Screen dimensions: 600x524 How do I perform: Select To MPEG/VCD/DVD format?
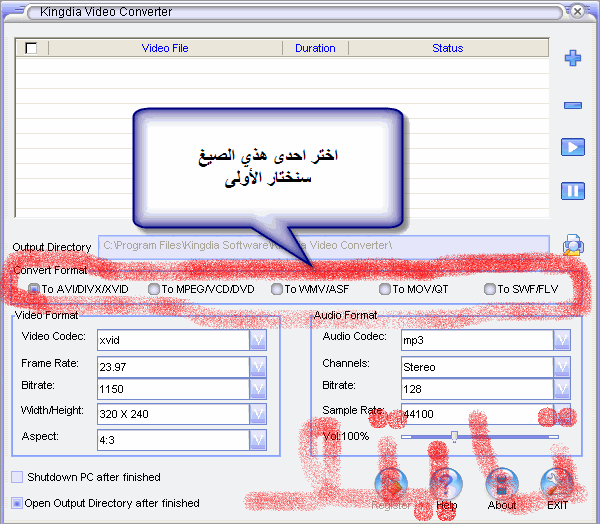click(154, 289)
